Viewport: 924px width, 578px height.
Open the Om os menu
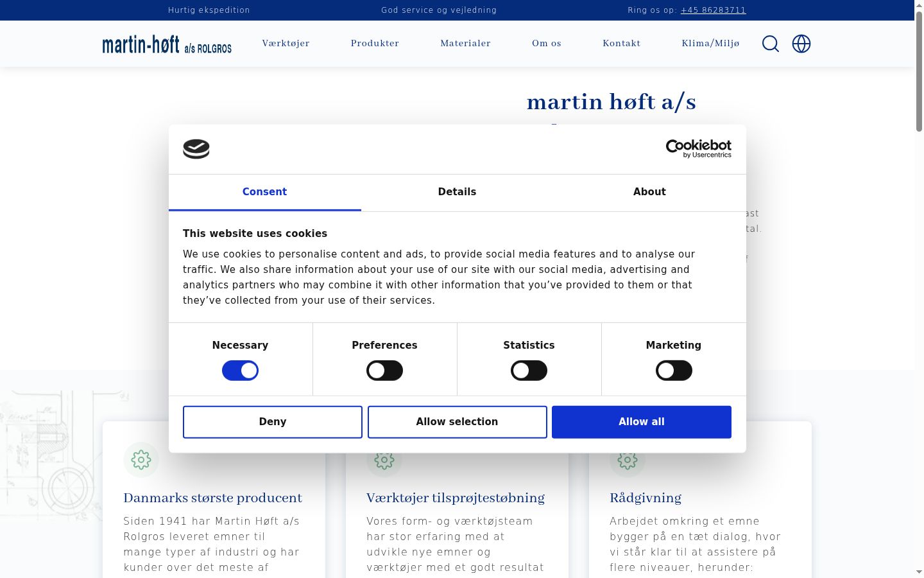[x=547, y=44]
